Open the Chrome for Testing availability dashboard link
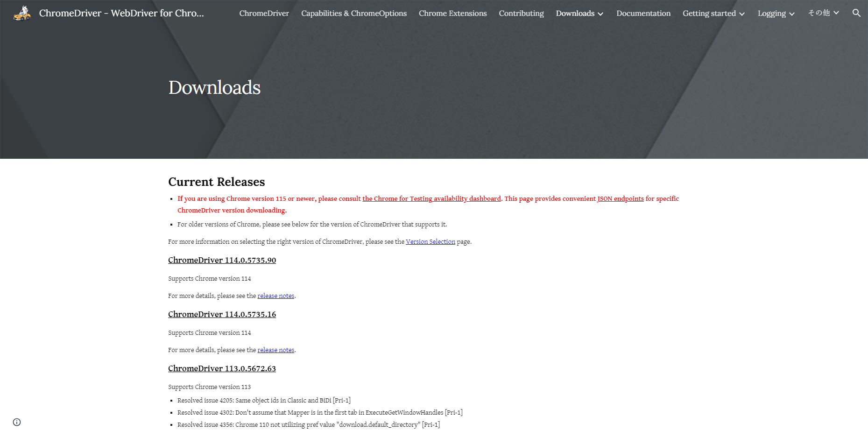The height and width of the screenshot is (438, 868). point(431,198)
